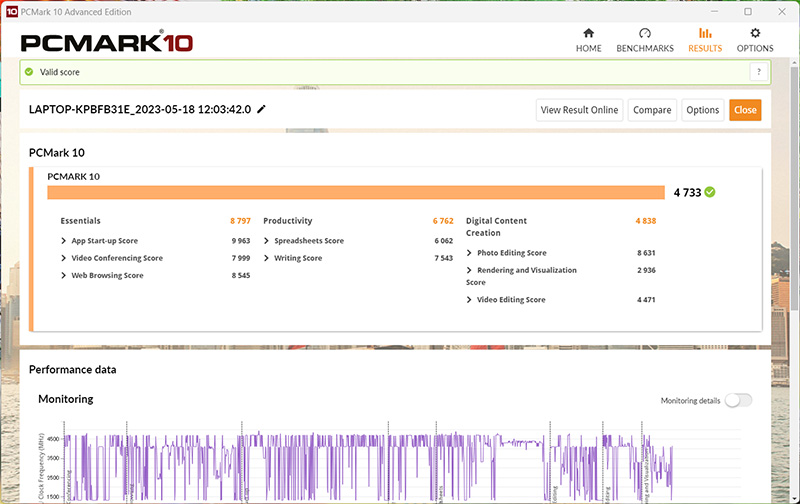The height and width of the screenshot is (504, 800).
Task: Expand the Writing Score row
Action: click(x=267, y=258)
